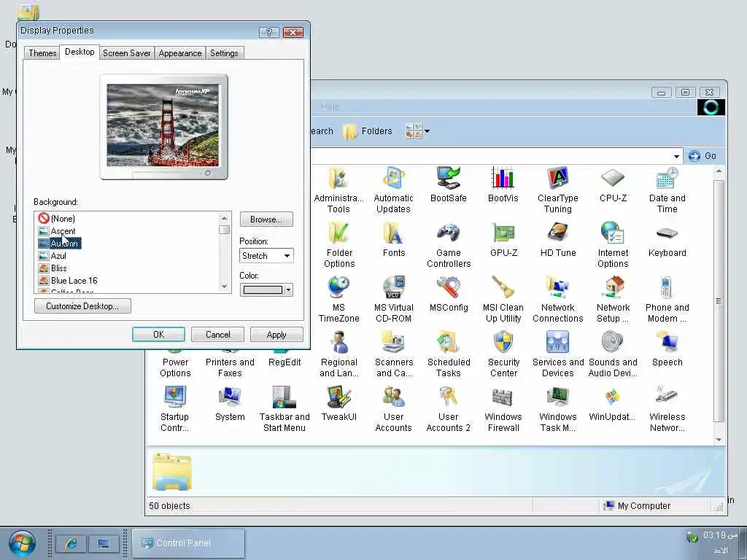
Task: Launch the BootSafe applet
Action: 449,184
